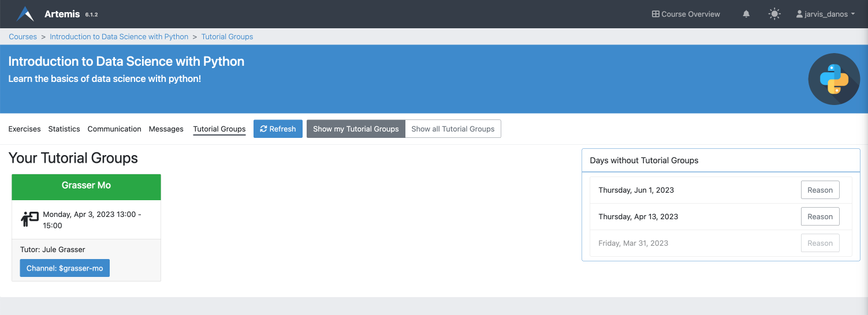This screenshot has height=315, width=868.
Task: Show Reason for Thursday, Jun 1, 2023
Action: coord(819,190)
